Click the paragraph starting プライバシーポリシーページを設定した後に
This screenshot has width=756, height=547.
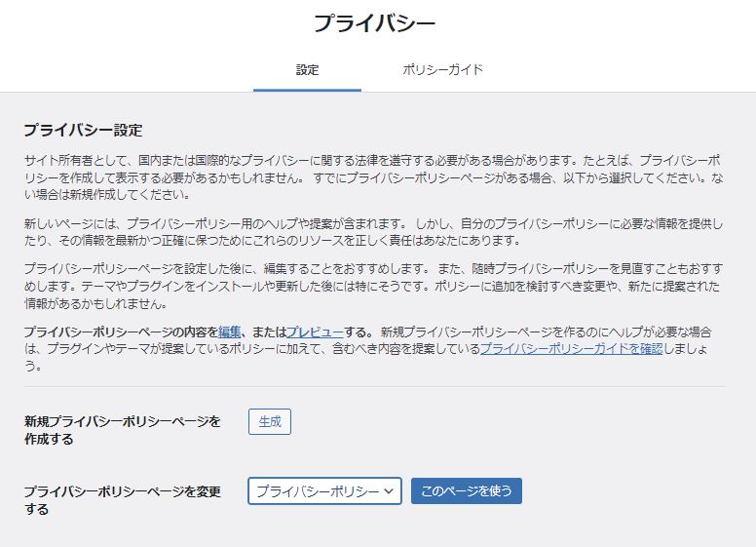tap(374, 286)
